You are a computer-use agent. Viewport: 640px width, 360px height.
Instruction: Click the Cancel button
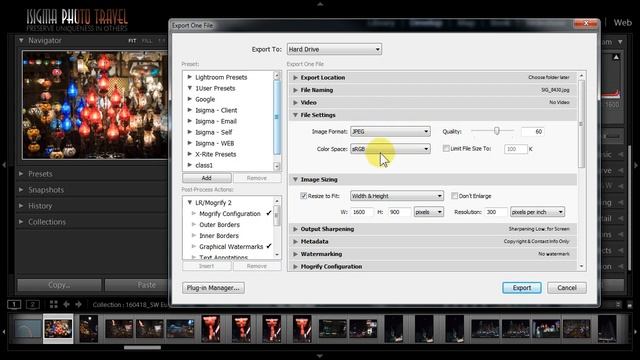point(567,288)
